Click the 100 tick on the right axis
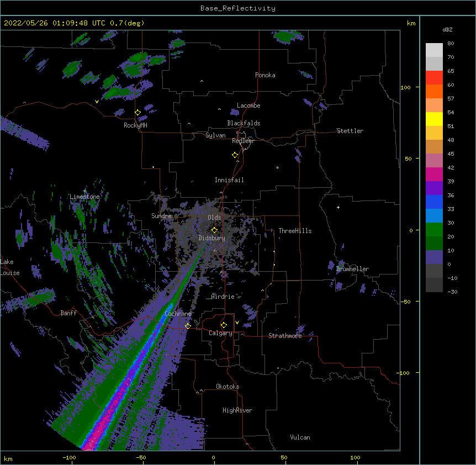 (405, 88)
